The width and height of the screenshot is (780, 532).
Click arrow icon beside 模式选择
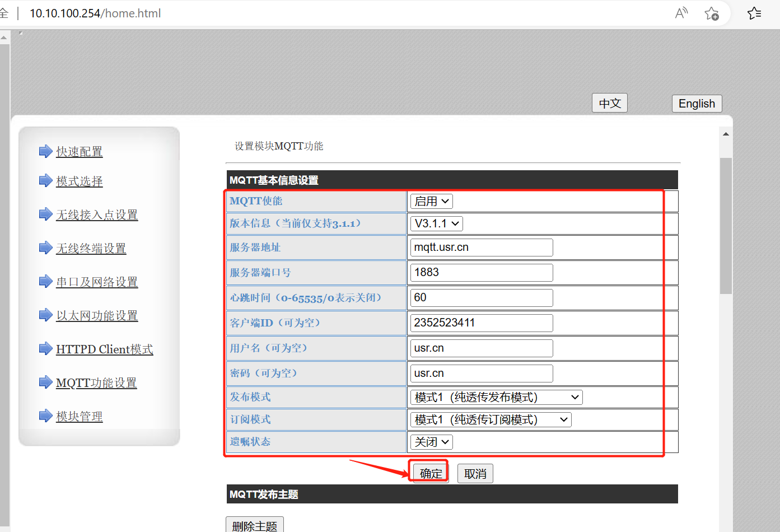(45, 180)
